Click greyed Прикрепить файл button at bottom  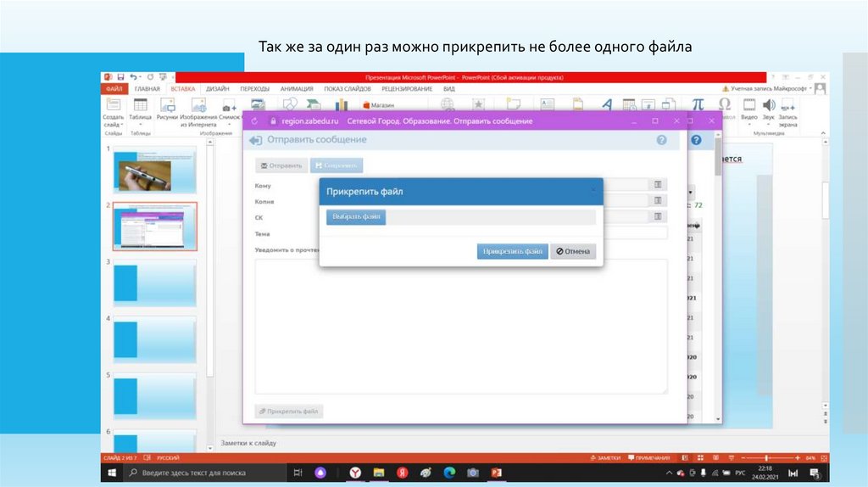[289, 411]
